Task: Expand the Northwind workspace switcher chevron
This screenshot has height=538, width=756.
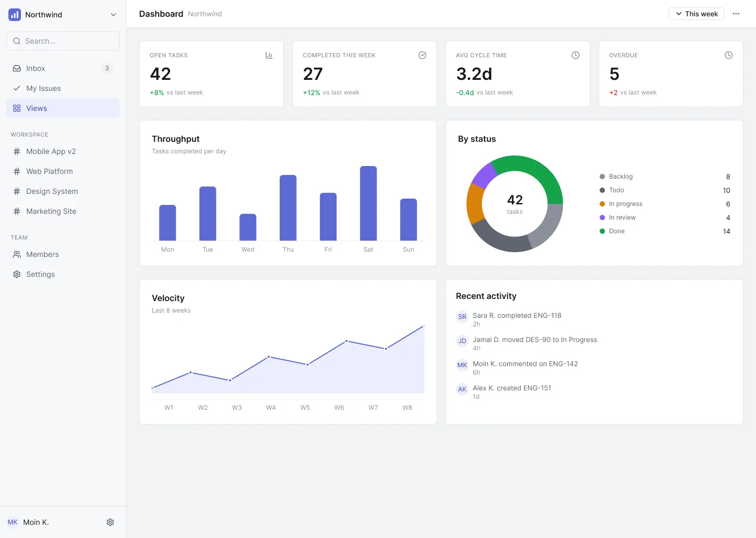Action: [x=113, y=15]
